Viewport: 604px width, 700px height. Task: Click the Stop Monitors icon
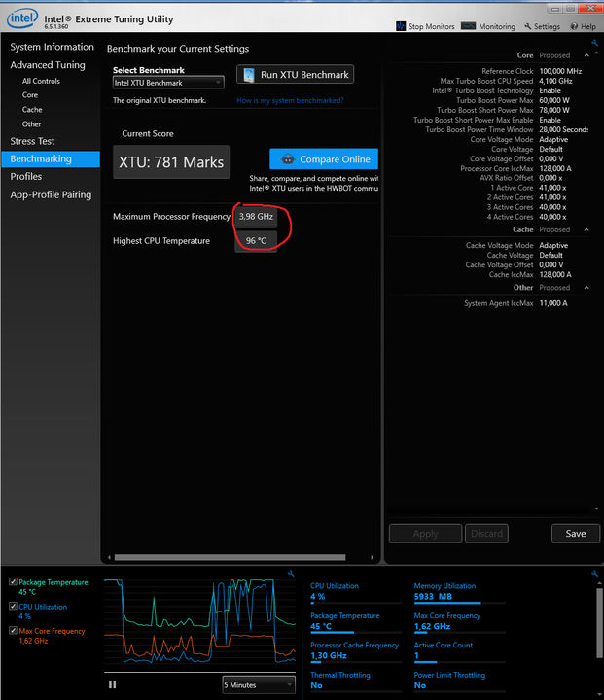[x=401, y=26]
